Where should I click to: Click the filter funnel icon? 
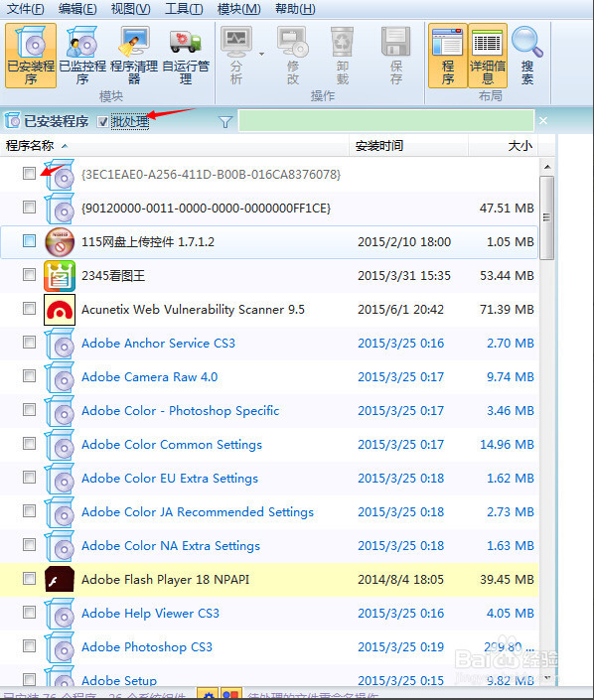tap(225, 121)
